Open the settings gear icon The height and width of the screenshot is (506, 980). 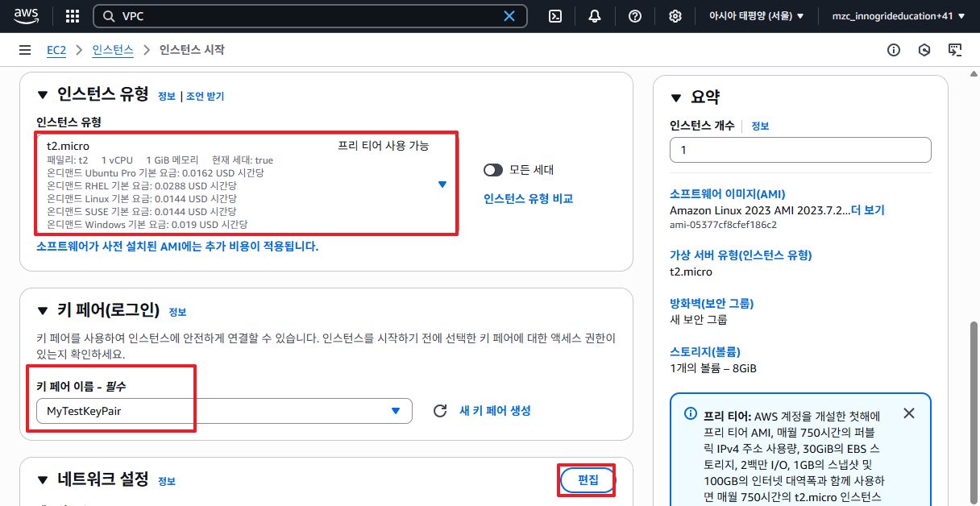tap(675, 16)
